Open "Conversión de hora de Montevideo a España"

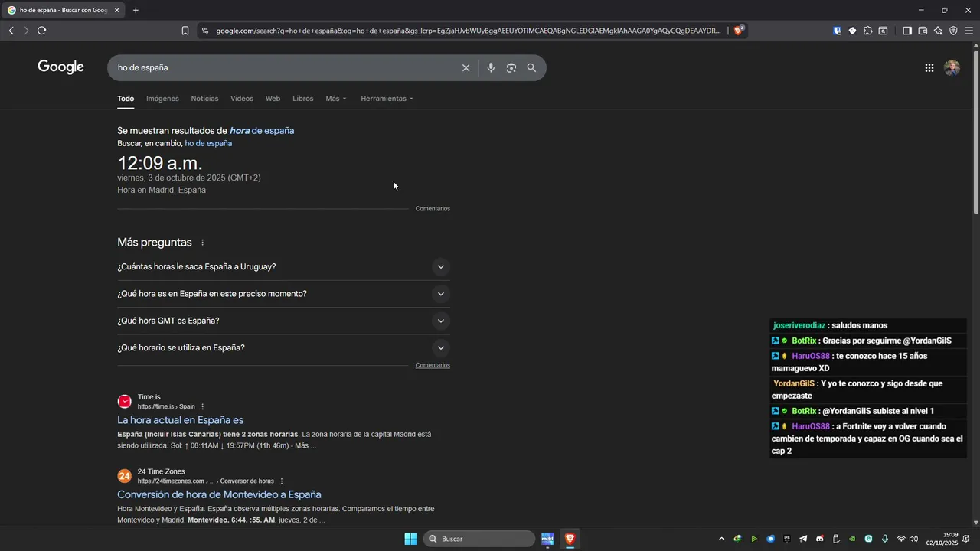click(219, 495)
